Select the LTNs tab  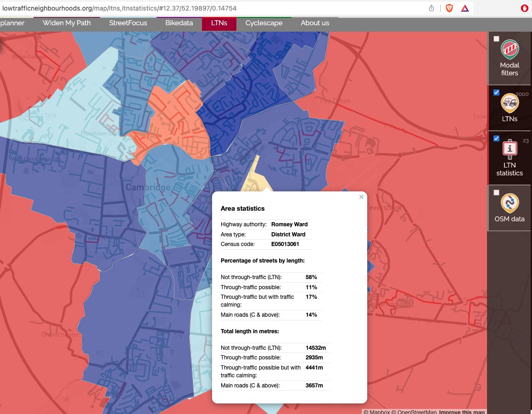tap(219, 23)
